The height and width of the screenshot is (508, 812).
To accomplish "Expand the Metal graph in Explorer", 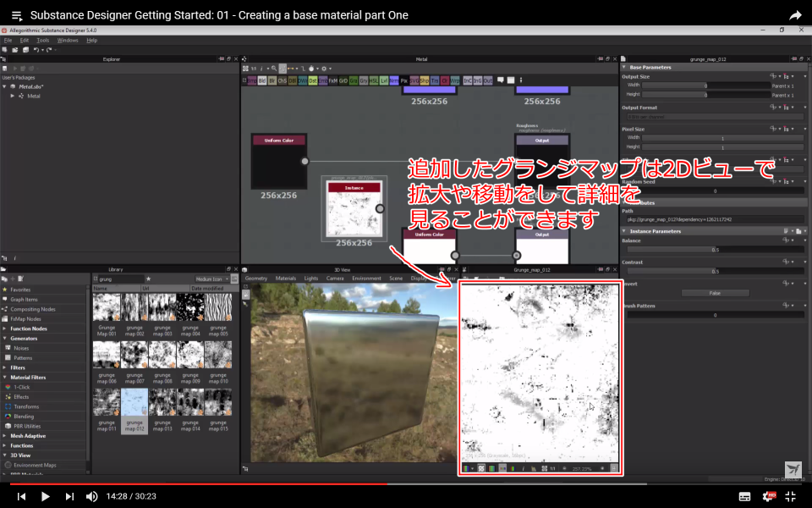I will tap(13, 96).
